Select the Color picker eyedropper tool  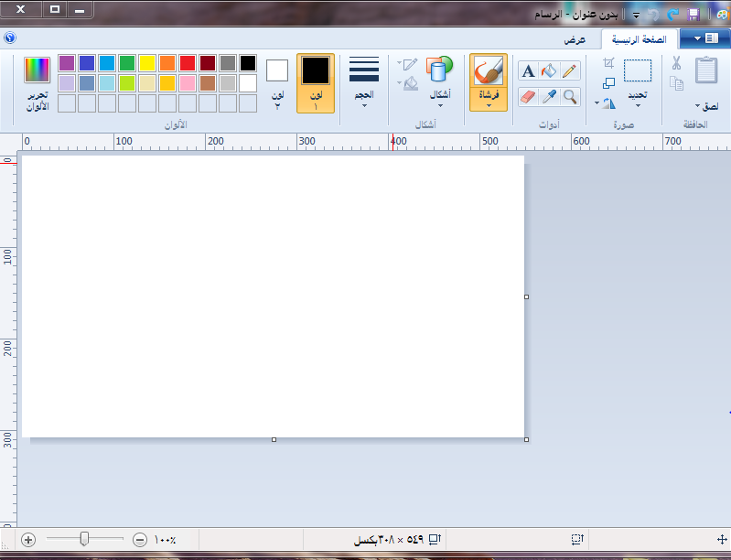549,96
